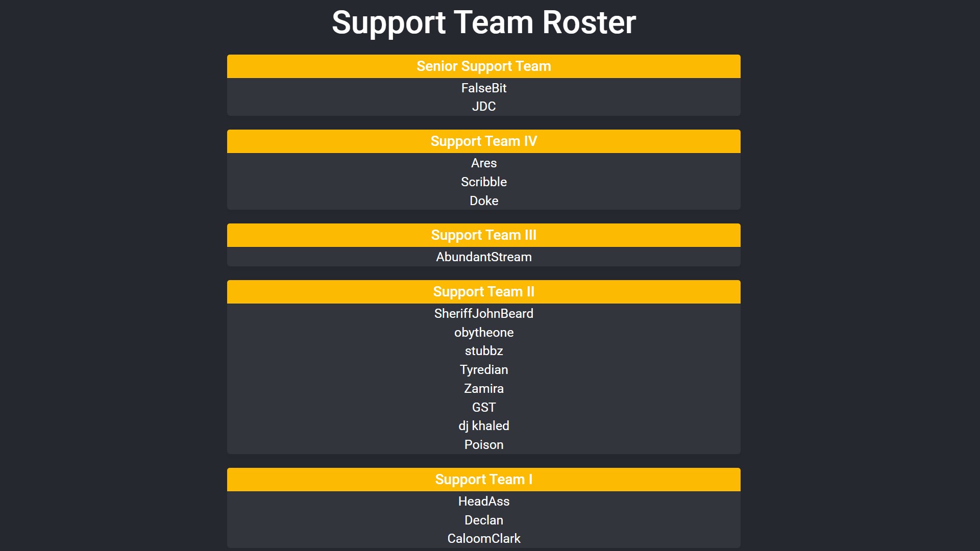This screenshot has height=551, width=980.
Task: Click the FalseBit member name
Action: [x=483, y=88]
